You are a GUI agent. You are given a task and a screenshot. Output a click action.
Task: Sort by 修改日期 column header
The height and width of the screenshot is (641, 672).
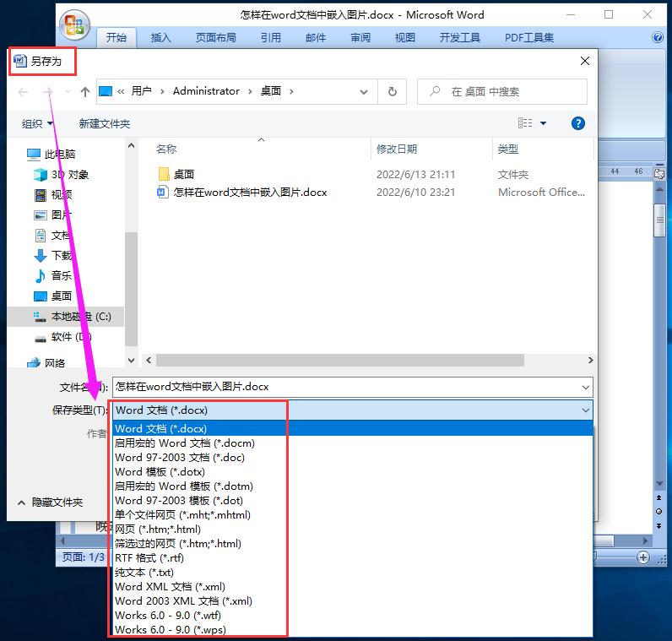click(397, 149)
